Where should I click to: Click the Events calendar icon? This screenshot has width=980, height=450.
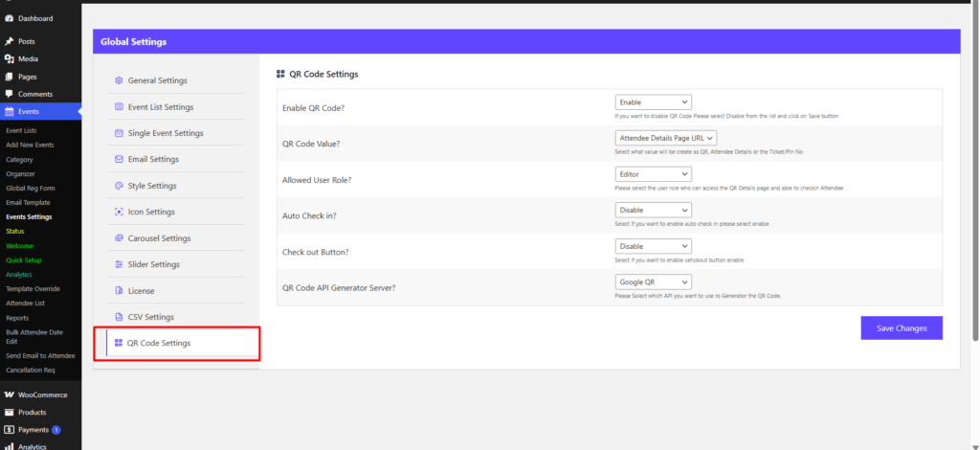click(x=9, y=112)
